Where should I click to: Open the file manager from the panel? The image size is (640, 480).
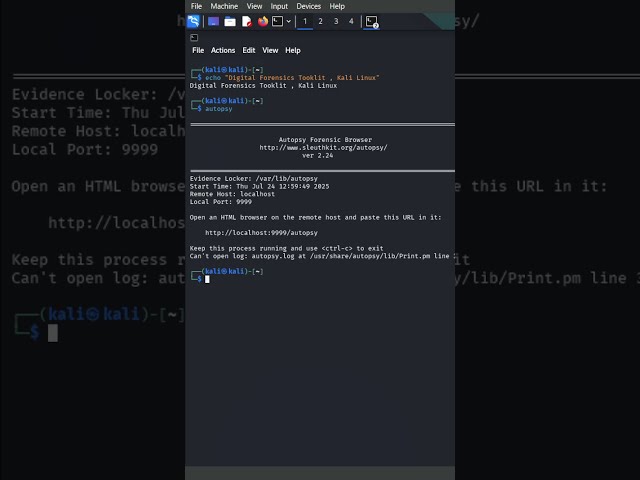(230, 21)
